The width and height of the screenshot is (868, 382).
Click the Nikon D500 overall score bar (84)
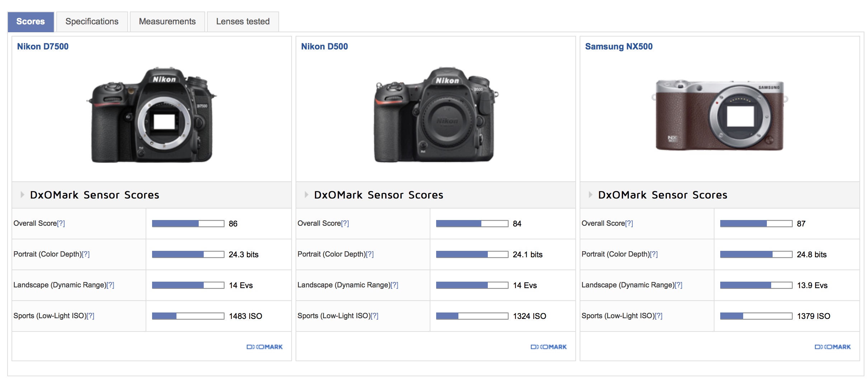pos(472,224)
